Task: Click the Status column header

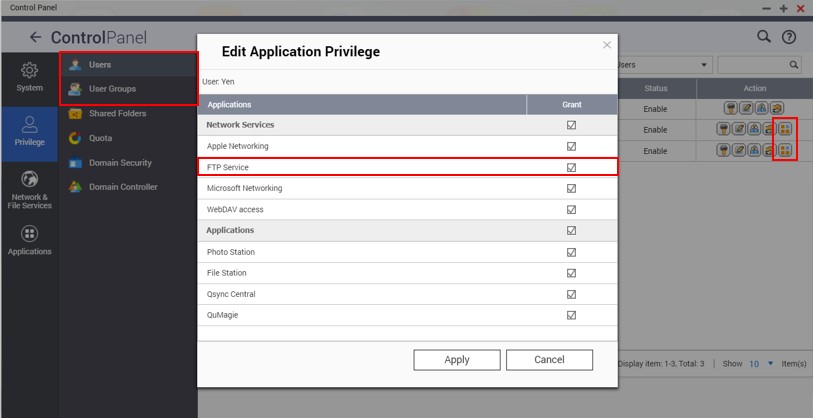Action: [655, 88]
